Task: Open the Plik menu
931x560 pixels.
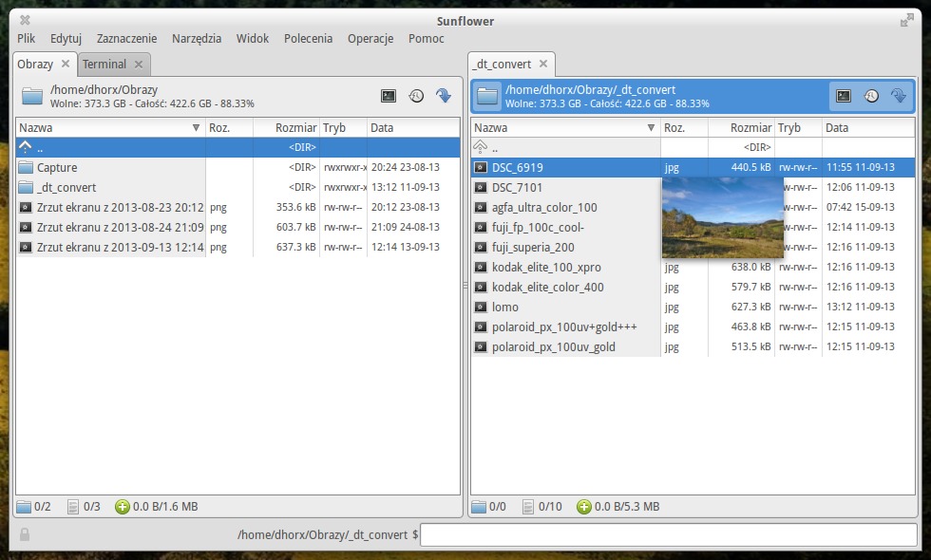Action: click(x=27, y=39)
